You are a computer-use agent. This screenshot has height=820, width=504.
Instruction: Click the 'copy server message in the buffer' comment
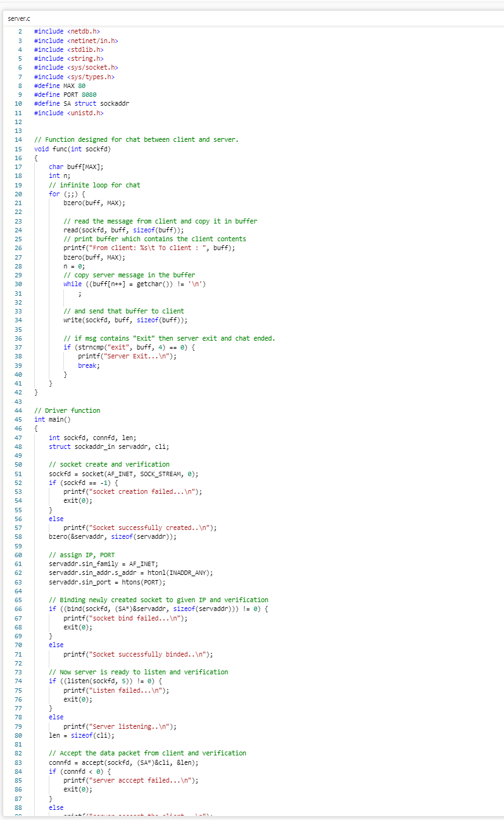pos(129,275)
